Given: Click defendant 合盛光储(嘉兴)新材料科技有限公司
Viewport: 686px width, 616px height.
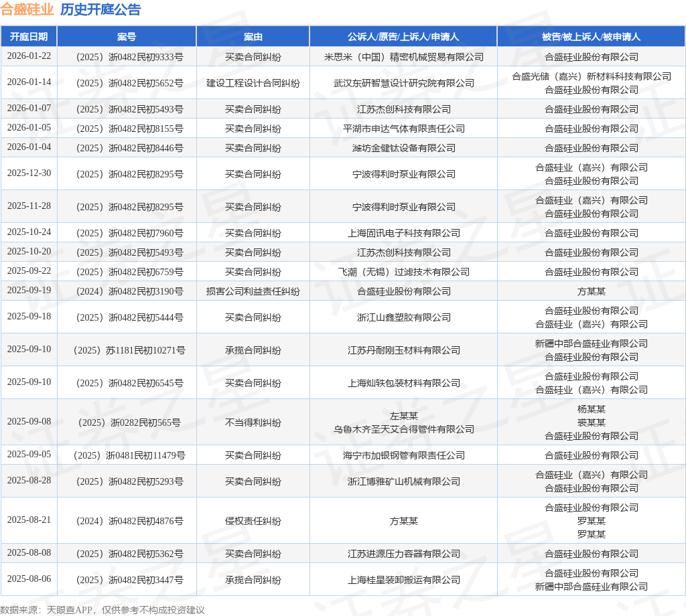Looking at the screenshot, I should pyautogui.click(x=591, y=76).
